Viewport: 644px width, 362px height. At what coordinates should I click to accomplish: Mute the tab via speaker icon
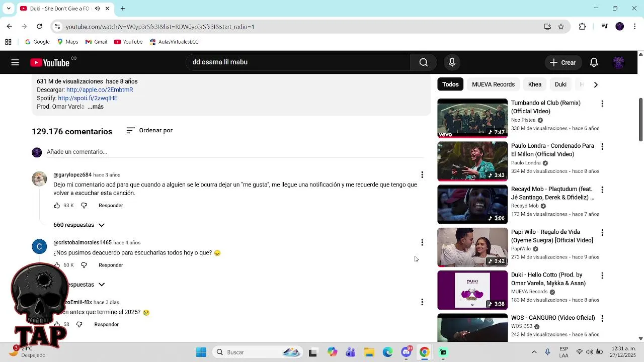pyautogui.click(x=97, y=9)
